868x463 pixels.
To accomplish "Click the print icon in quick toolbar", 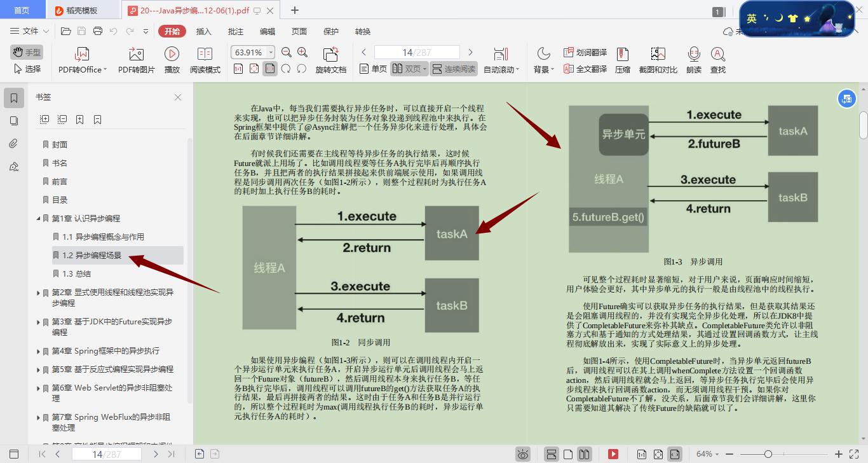I will pyautogui.click(x=98, y=31).
